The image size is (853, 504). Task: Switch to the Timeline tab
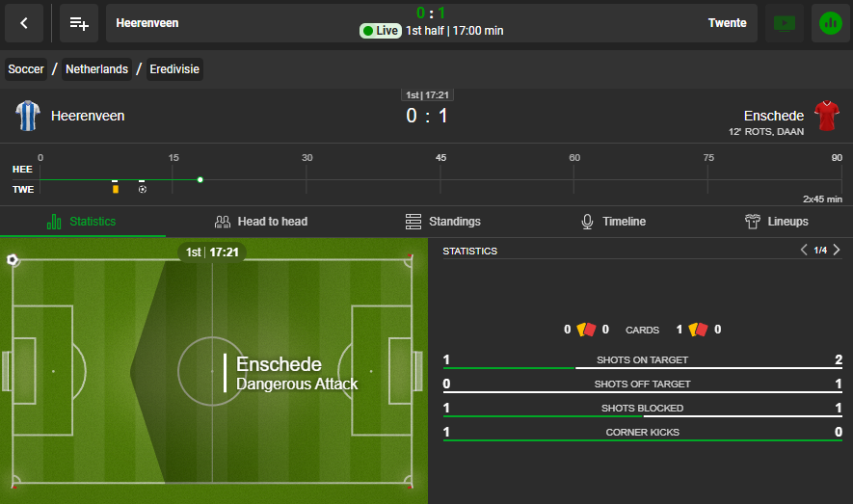coord(613,222)
